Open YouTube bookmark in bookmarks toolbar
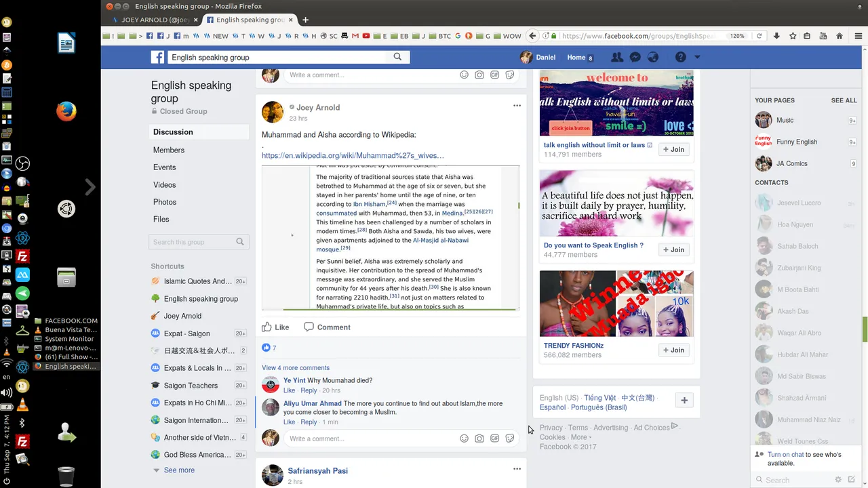The width and height of the screenshot is (868, 488). tap(366, 36)
